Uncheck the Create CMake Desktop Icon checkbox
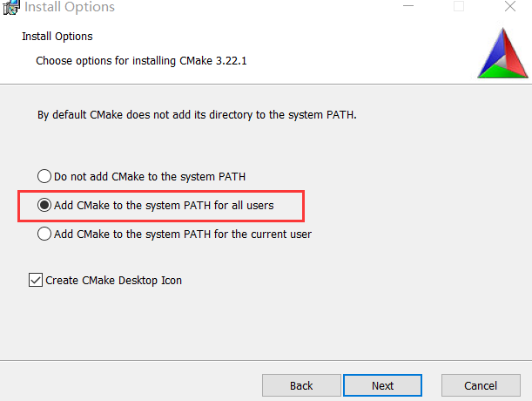 36,280
